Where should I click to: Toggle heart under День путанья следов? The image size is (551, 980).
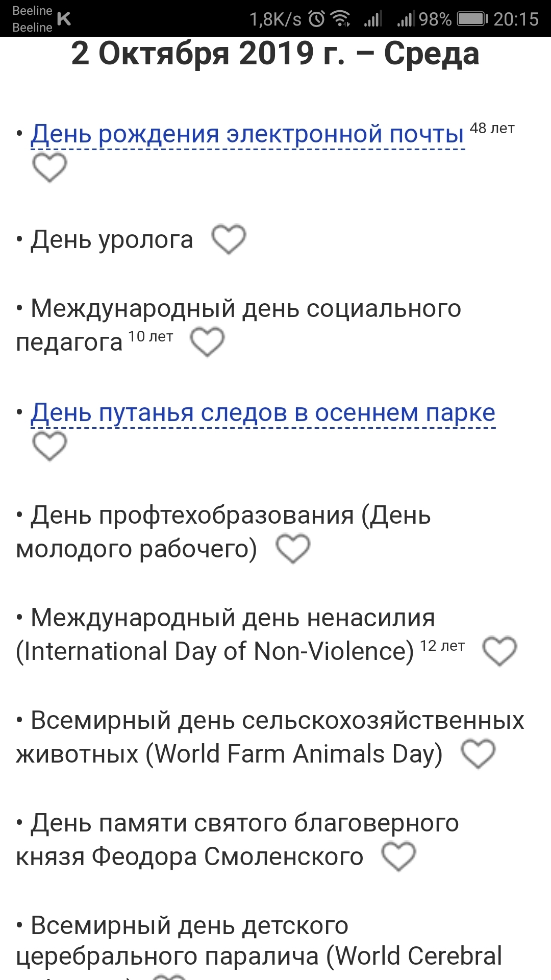(x=49, y=446)
